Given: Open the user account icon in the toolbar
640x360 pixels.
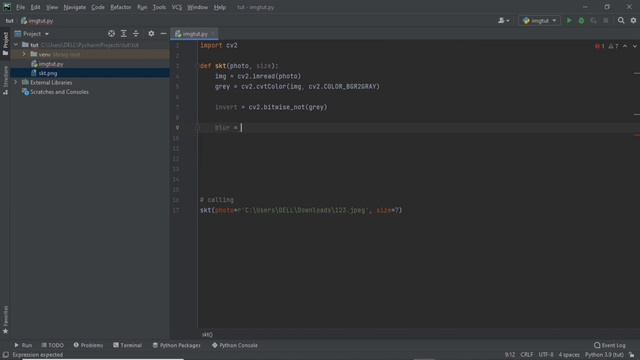Looking at the screenshot, I should click(x=503, y=20).
